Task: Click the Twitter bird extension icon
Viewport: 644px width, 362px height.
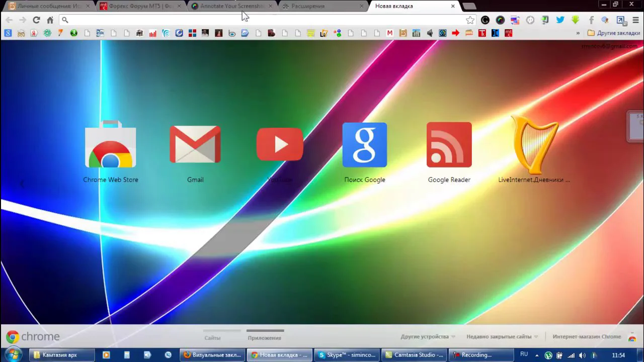Action: tap(560, 20)
